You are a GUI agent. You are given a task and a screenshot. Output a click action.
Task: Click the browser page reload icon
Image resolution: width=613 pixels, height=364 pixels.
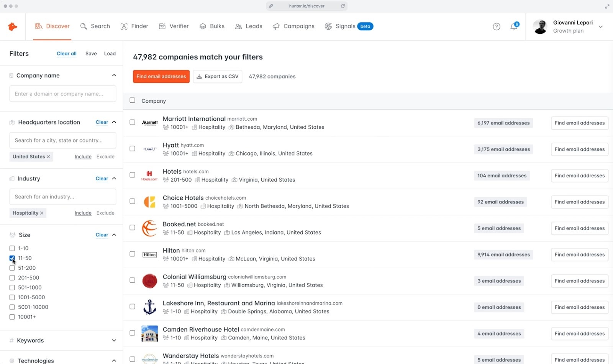click(x=343, y=6)
